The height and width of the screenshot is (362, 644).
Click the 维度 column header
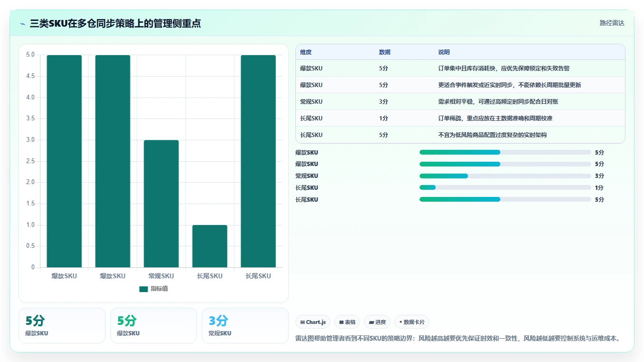click(x=306, y=52)
